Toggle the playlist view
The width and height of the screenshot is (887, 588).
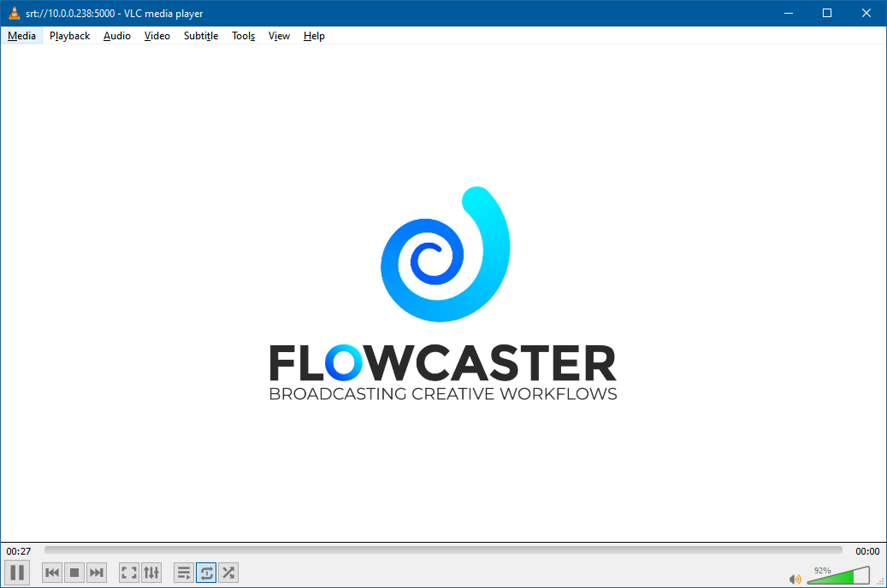pos(184,573)
